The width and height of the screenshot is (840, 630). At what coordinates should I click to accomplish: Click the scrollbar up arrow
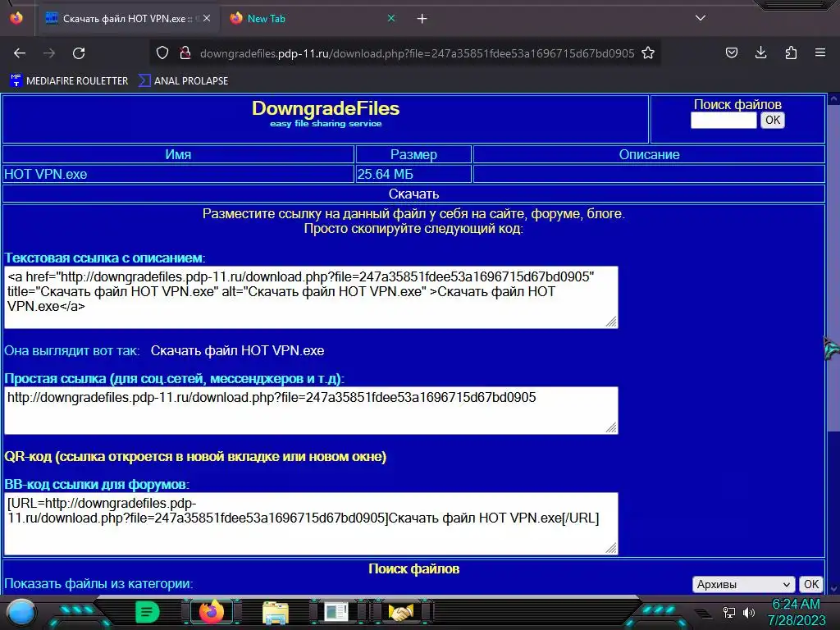click(833, 99)
